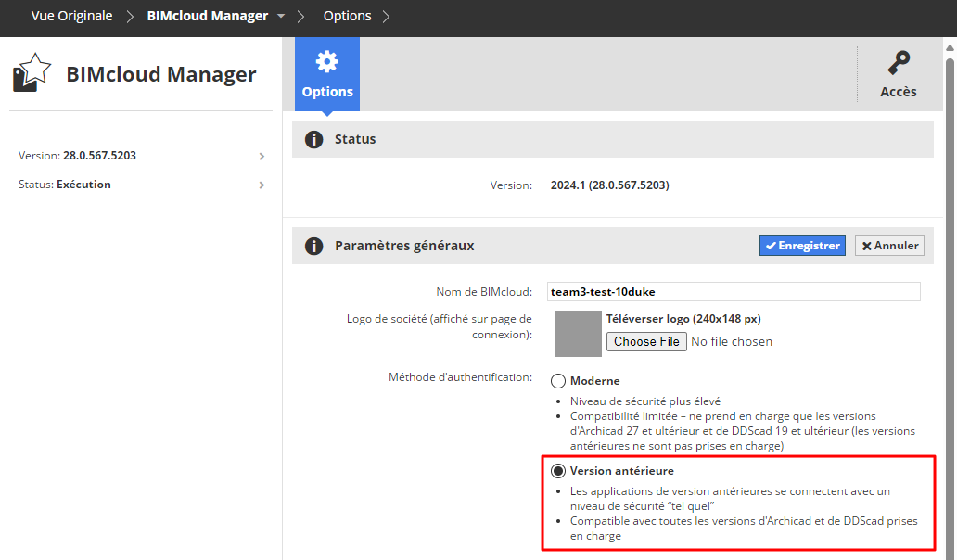
Task: Click the BIMcloud Manager sidebar title
Action: (161, 74)
